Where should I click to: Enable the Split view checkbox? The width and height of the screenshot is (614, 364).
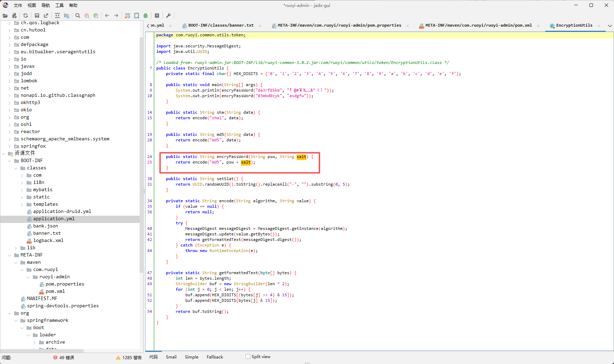click(x=248, y=356)
